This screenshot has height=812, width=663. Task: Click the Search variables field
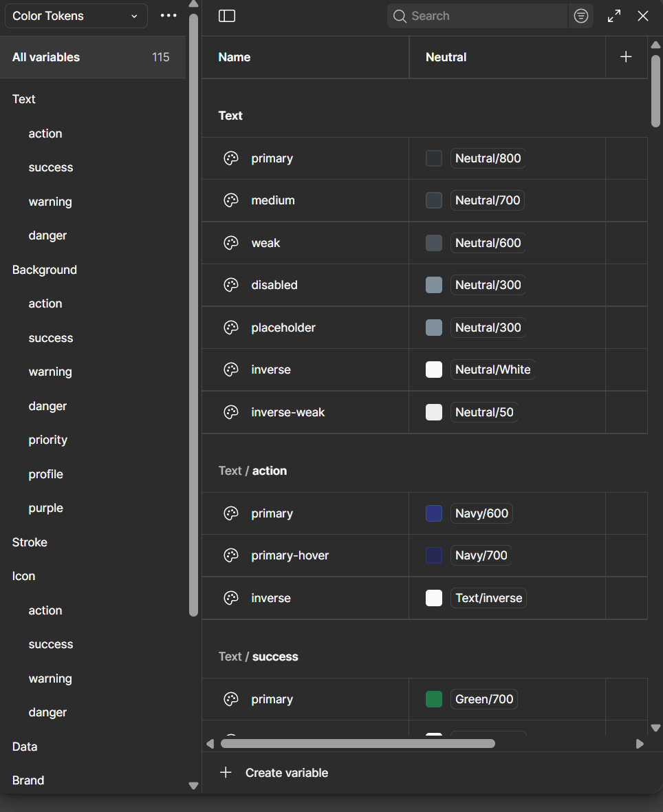477,16
